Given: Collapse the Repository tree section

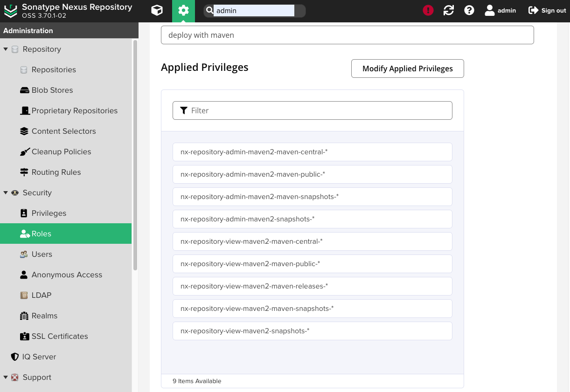Looking at the screenshot, I should coord(6,49).
